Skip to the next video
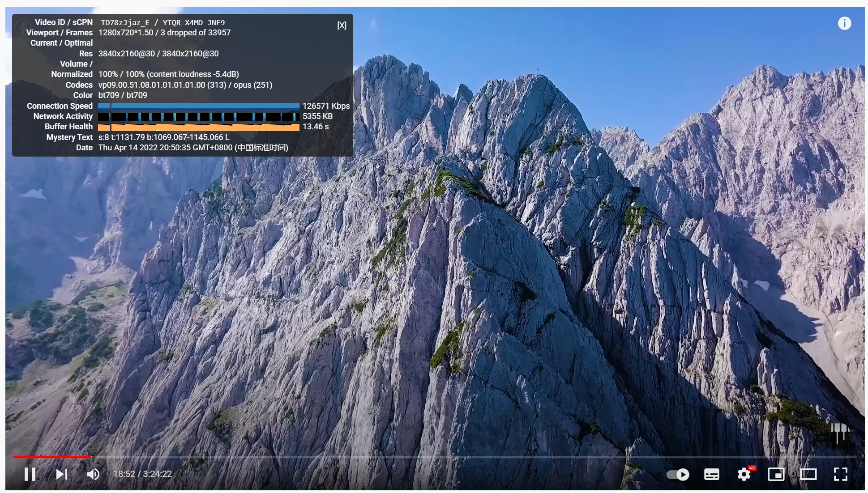 point(62,474)
